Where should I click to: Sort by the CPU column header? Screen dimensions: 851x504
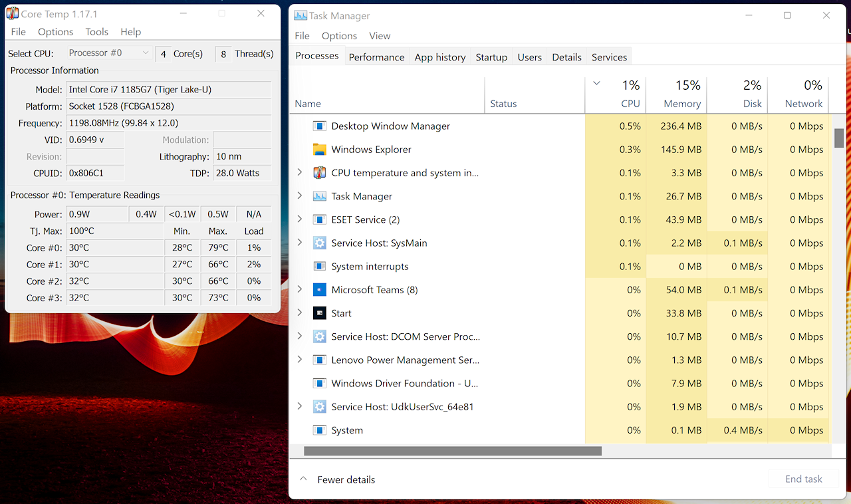point(615,95)
